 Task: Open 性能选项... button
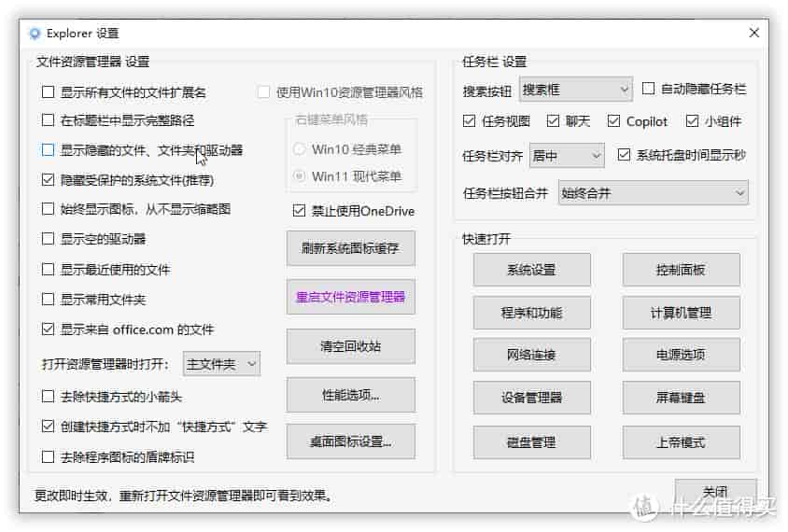tap(351, 395)
